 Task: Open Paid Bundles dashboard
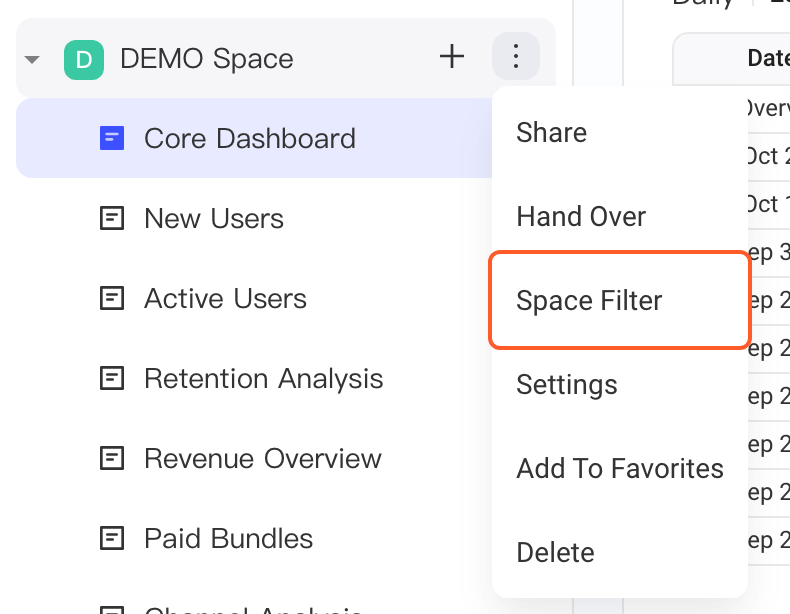228,539
